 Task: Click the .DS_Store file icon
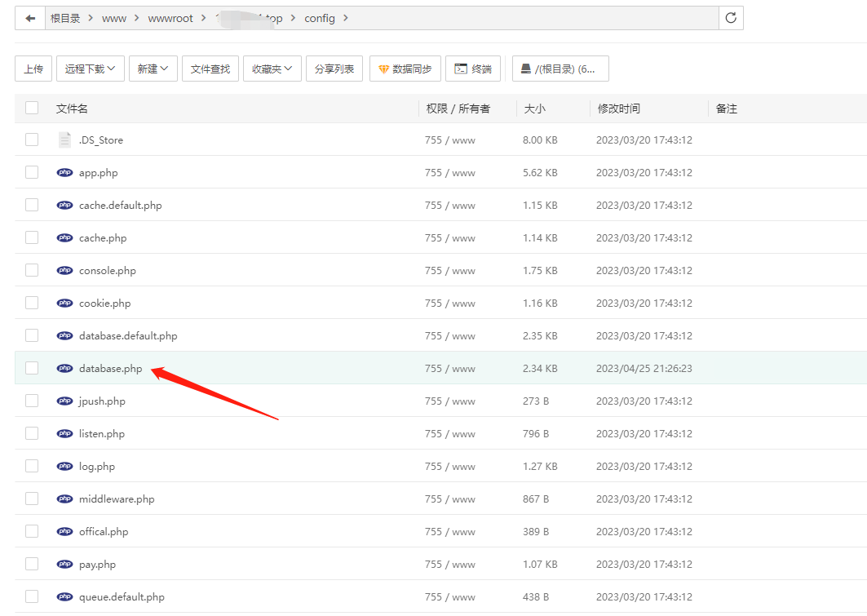64,140
